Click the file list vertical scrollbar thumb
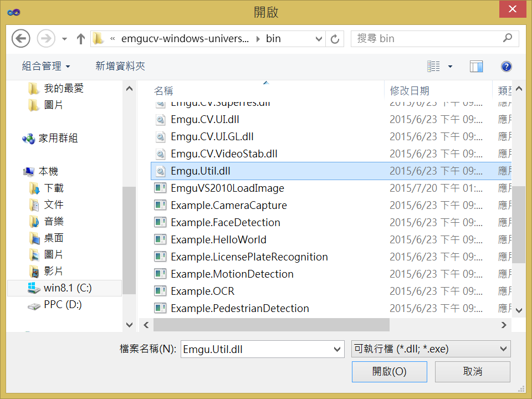 pyautogui.click(x=519, y=224)
